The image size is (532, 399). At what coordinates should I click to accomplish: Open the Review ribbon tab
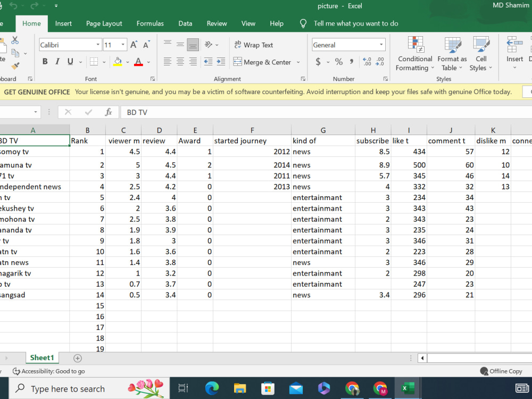pyautogui.click(x=217, y=23)
